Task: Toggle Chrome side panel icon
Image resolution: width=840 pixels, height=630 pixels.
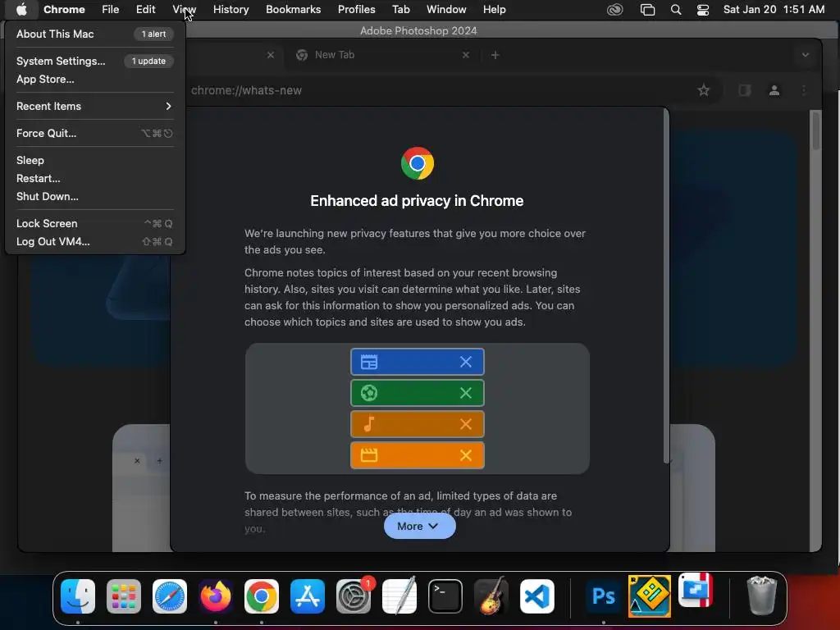Action: [x=745, y=90]
